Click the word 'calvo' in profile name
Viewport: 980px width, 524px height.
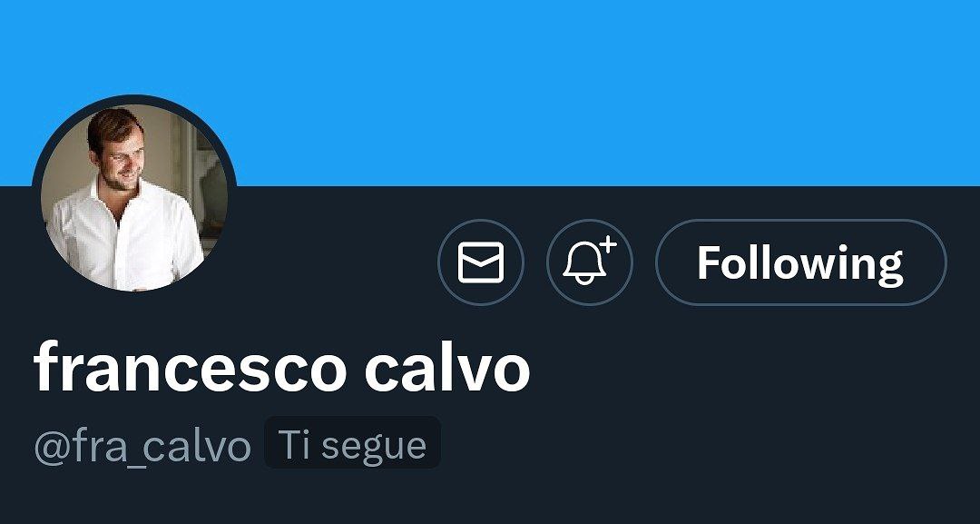(447, 367)
